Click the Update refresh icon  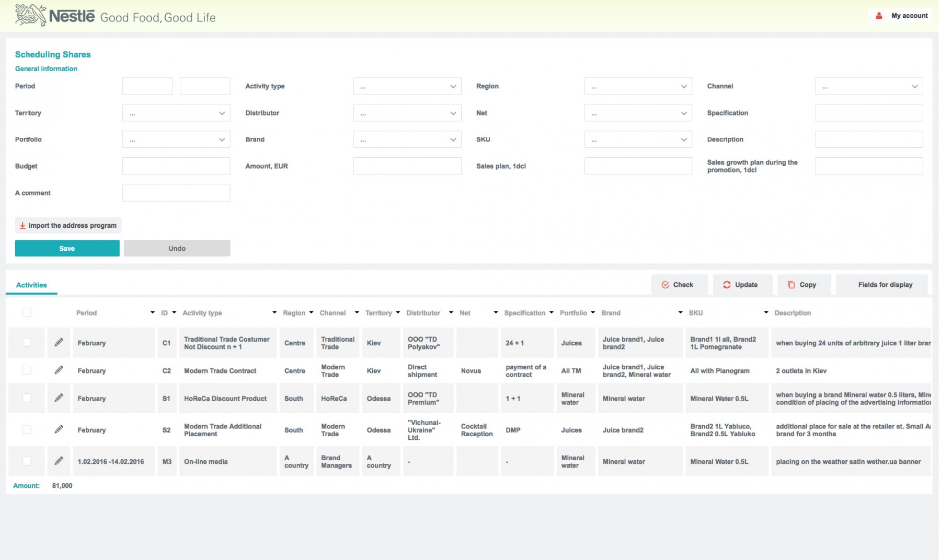click(x=727, y=285)
